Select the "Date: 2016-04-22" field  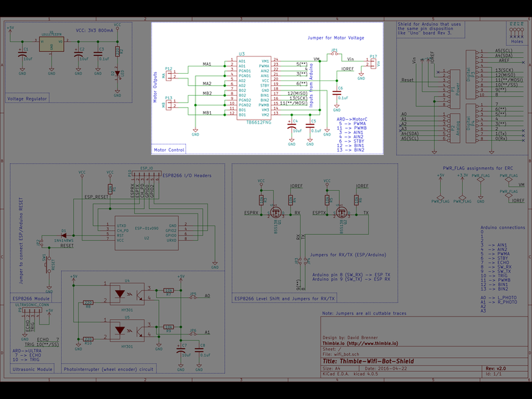(386, 368)
